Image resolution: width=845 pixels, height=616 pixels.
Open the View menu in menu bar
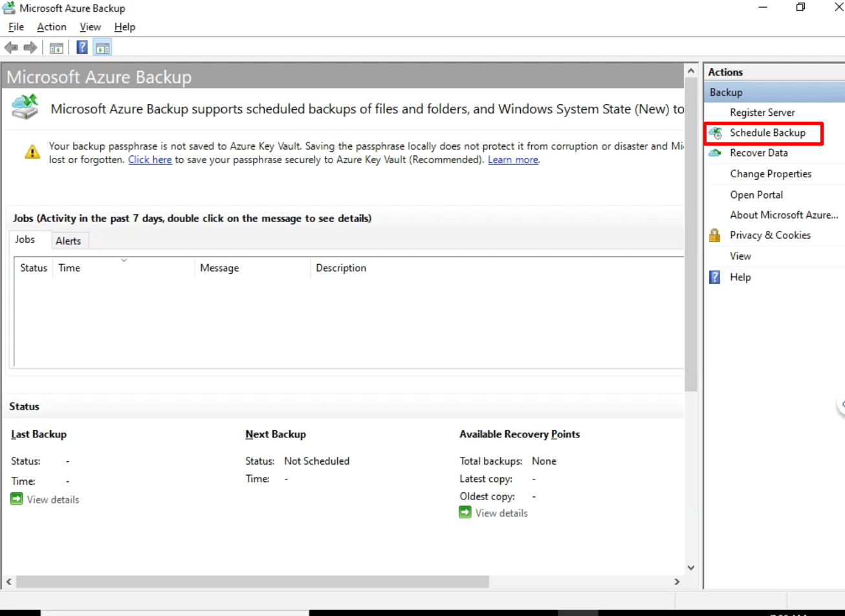(x=91, y=27)
